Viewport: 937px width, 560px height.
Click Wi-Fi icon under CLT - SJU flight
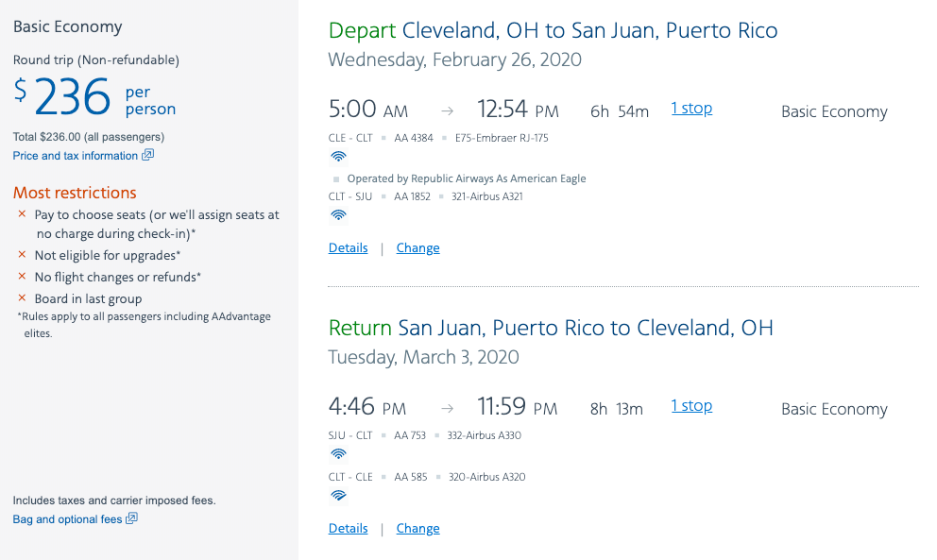coord(338,215)
